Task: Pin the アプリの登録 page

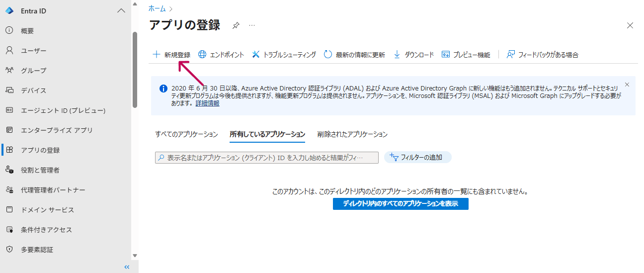Action: pyautogui.click(x=236, y=25)
